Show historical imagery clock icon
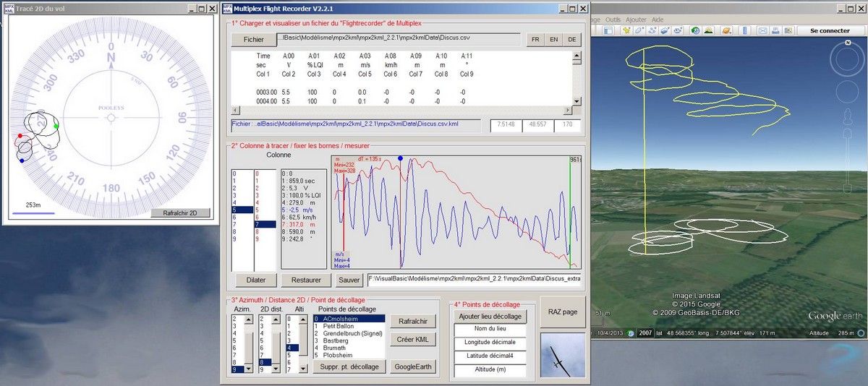Image resolution: width=868 pixels, height=386 pixels. pos(696,30)
